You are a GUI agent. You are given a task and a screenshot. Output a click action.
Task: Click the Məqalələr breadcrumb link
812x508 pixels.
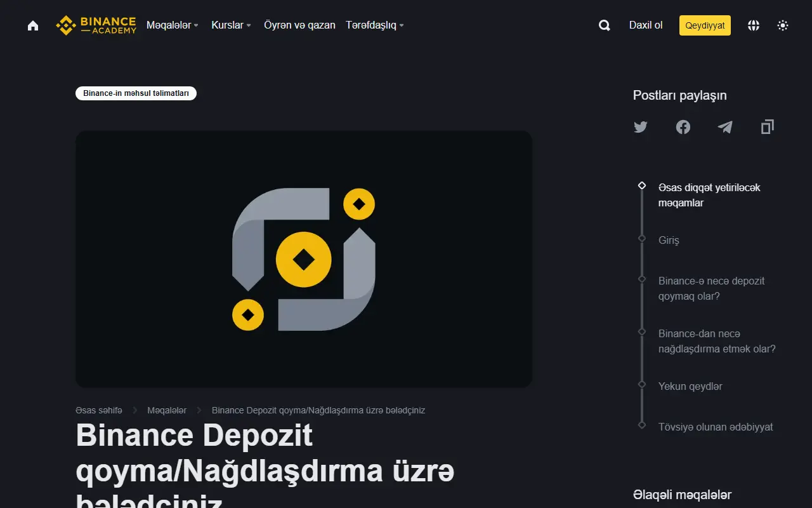tap(167, 410)
